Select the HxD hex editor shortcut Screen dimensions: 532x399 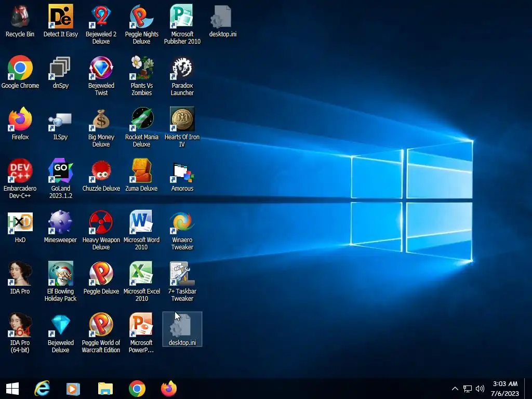(x=20, y=227)
